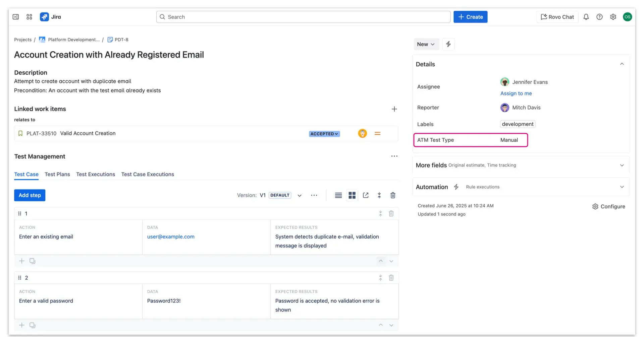The height and width of the screenshot is (337, 644).
Task: Open the New status dropdown
Action: (426, 44)
